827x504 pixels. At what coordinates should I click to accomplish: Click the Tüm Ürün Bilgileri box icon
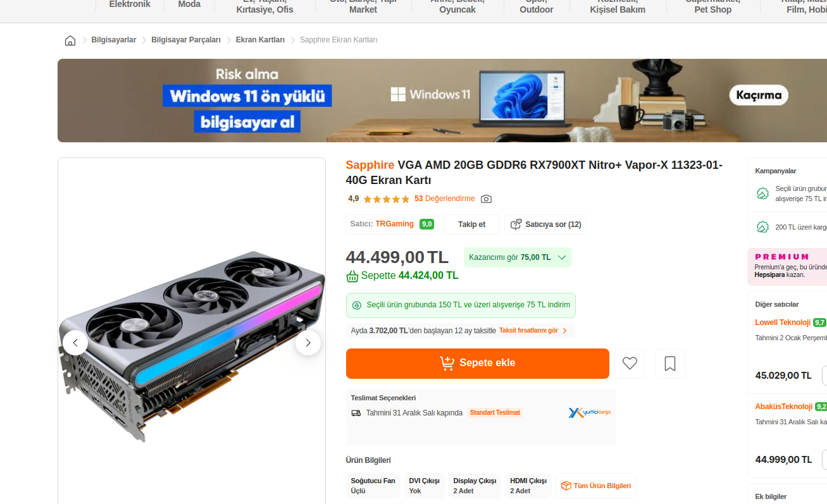pos(566,486)
